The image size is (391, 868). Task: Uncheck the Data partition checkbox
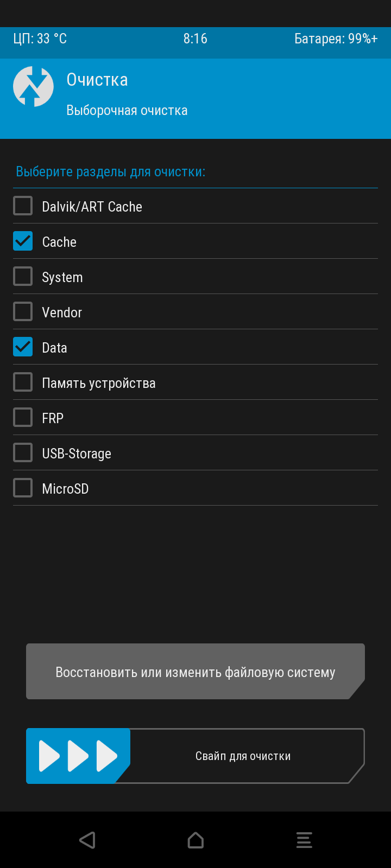click(x=23, y=347)
